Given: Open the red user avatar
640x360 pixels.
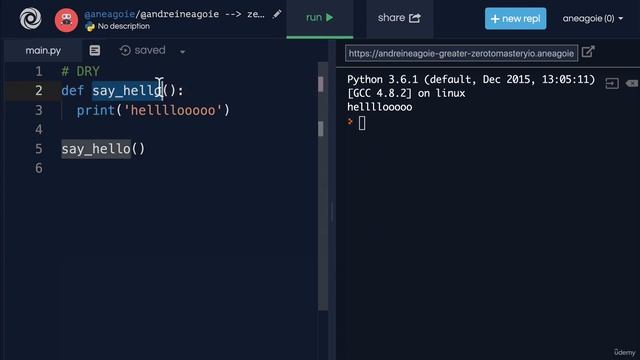Looking at the screenshot, I should click(66, 20).
